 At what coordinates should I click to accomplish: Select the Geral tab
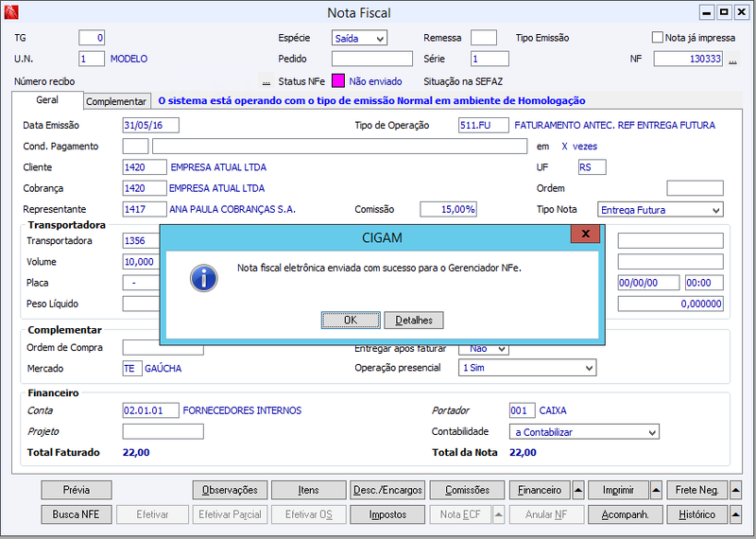(47, 100)
